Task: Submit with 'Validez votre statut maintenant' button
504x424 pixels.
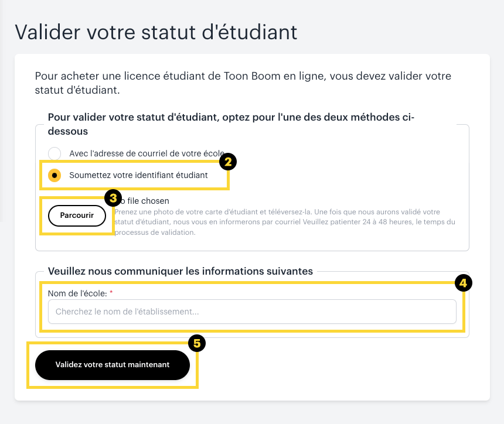Action: [113, 365]
